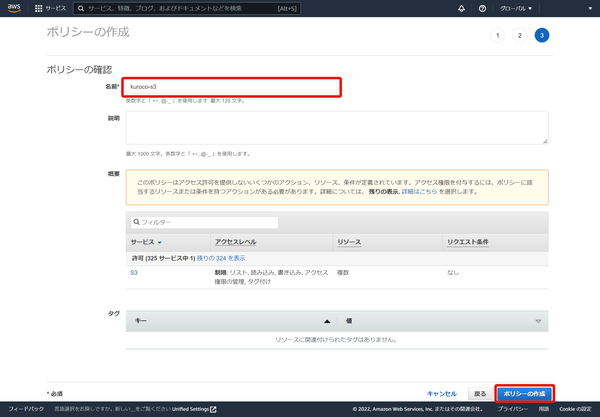Click the search bar in top navigation
This screenshot has width=600, height=417.
187,8
